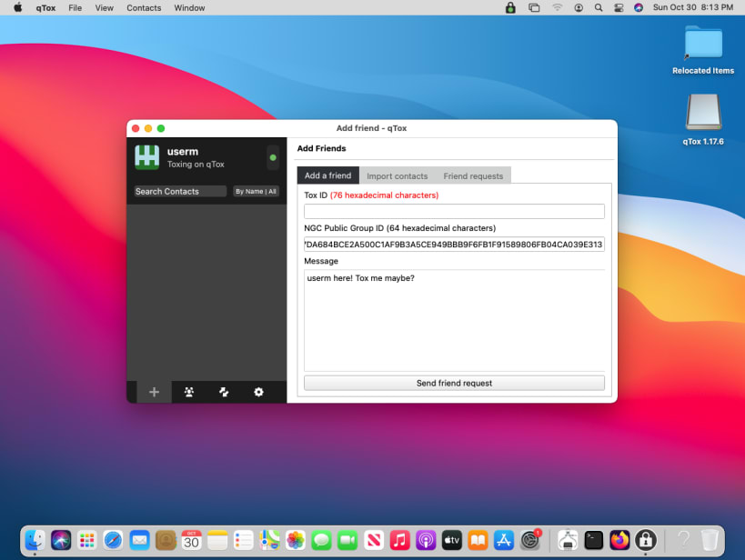Open Mail from the dock

click(x=139, y=540)
